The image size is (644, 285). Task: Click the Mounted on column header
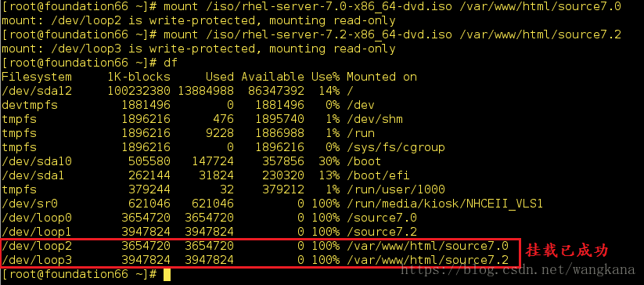pyautogui.click(x=382, y=77)
